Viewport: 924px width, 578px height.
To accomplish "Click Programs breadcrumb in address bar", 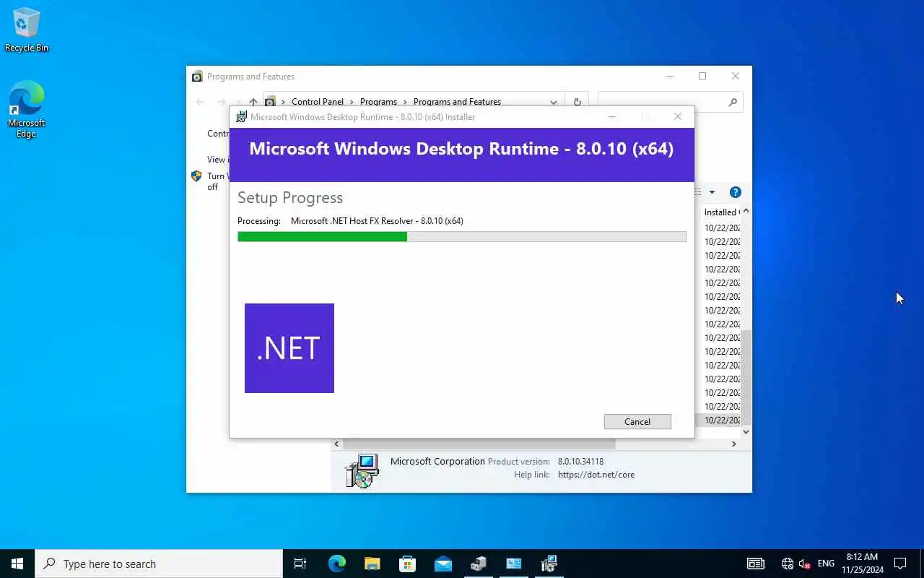I will coord(378,102).
